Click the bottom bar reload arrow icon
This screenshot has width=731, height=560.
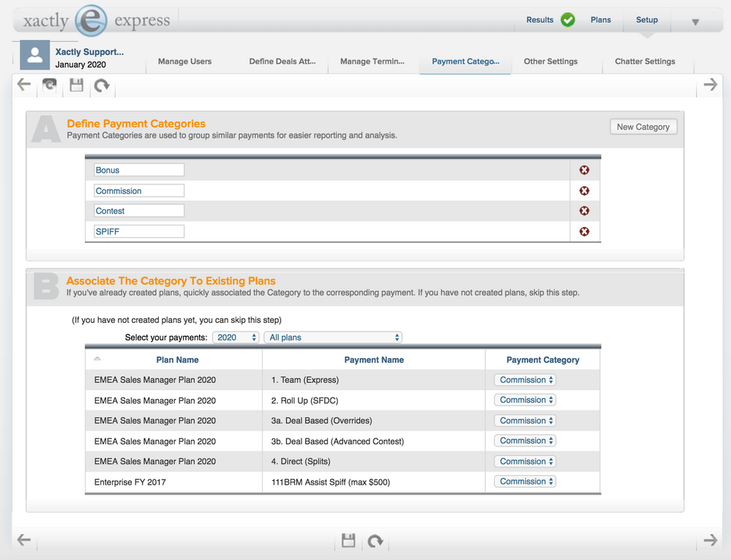pos(375,541)
